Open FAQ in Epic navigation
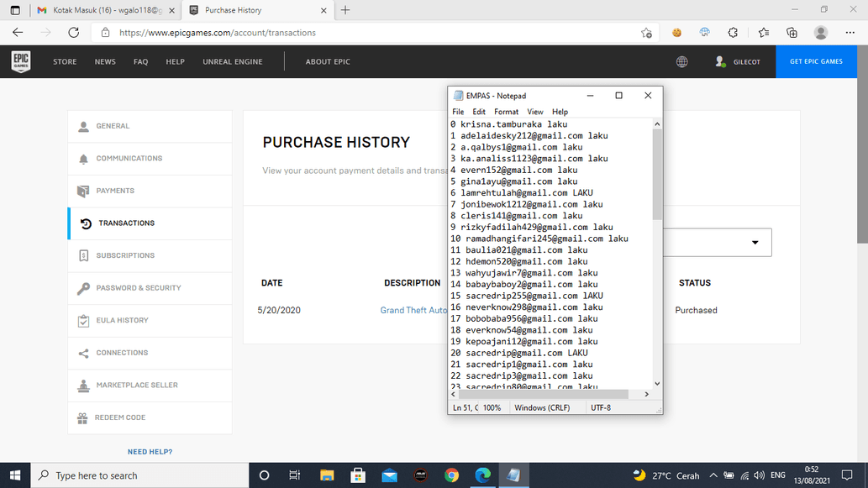This screenshot has width=868, height=488. [140, 62]
